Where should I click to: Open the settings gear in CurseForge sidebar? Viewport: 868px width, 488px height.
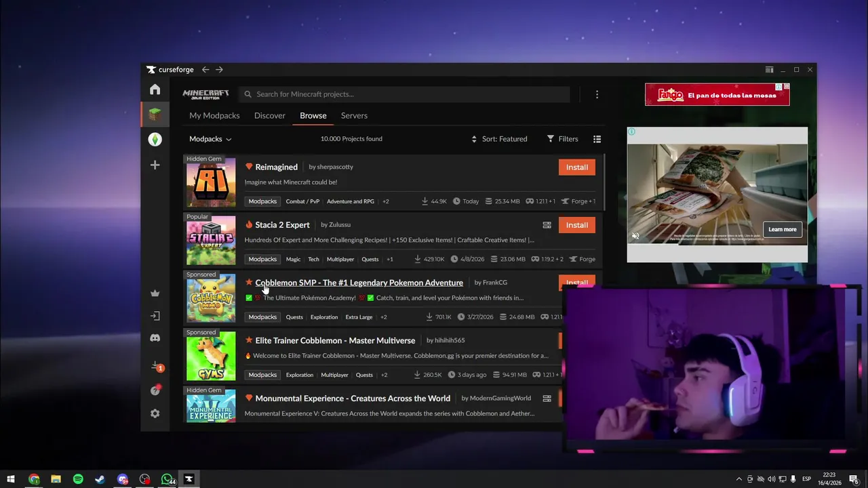click(x=155, y=413)
